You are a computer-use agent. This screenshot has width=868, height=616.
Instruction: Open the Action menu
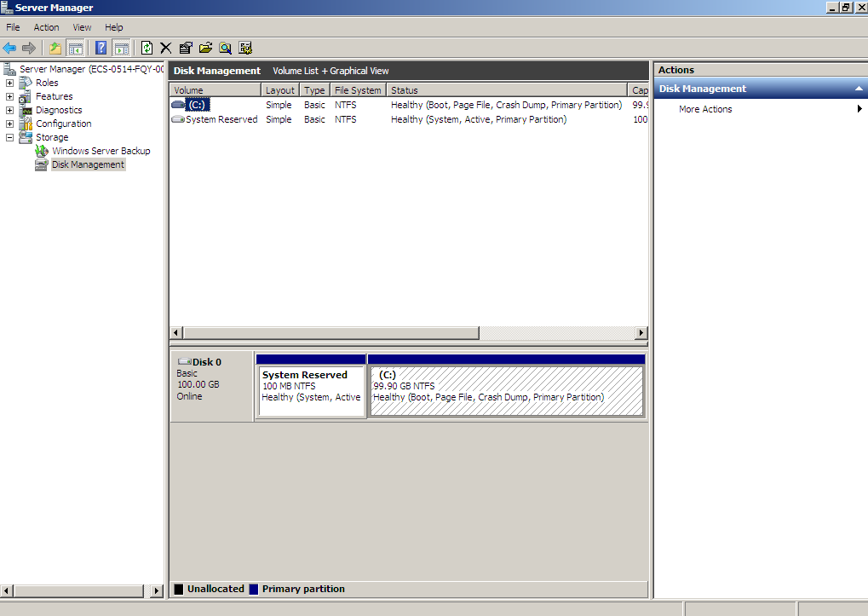pos(46,27)
